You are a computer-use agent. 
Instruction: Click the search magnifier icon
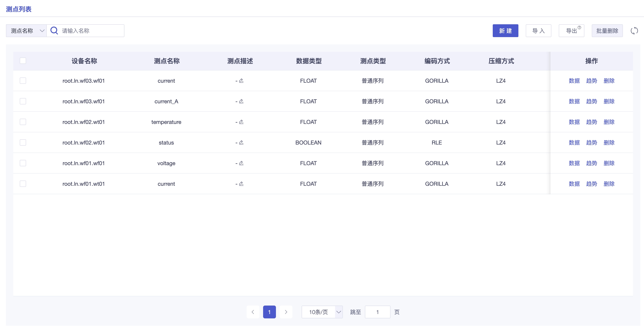[x=54, y=31]
